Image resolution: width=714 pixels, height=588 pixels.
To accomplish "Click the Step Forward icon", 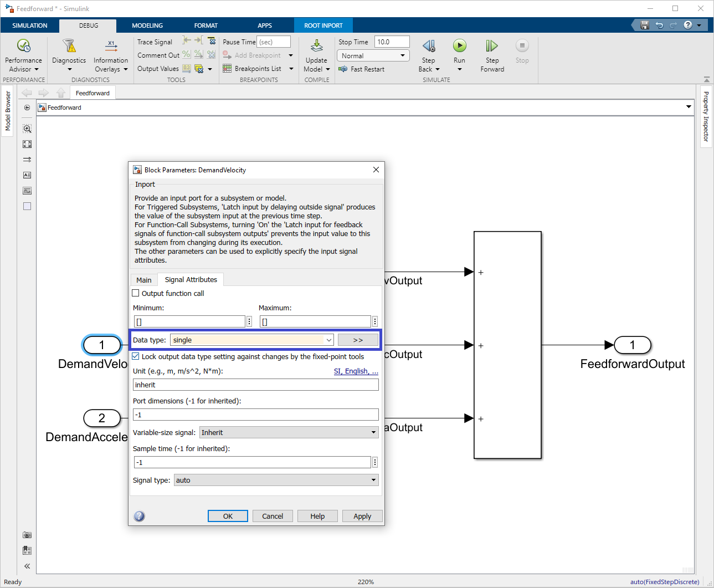I will 492,45.
